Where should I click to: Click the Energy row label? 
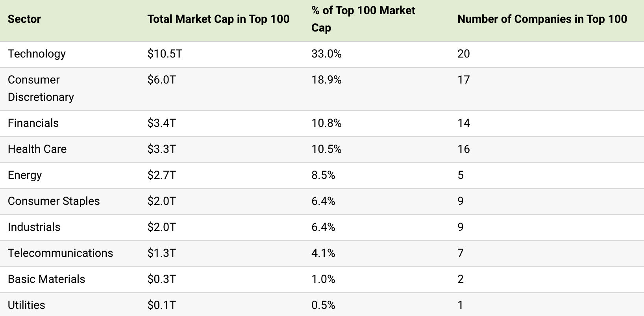coord(24,175)
